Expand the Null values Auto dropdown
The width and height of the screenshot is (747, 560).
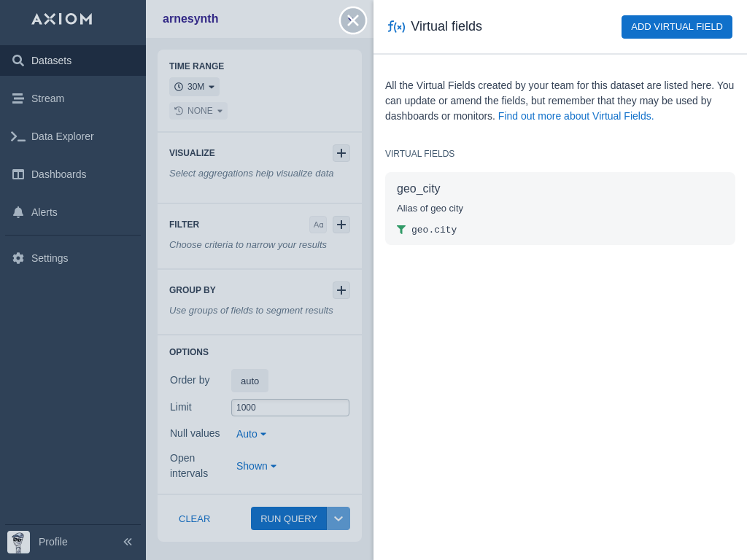(x=252, y=434)
